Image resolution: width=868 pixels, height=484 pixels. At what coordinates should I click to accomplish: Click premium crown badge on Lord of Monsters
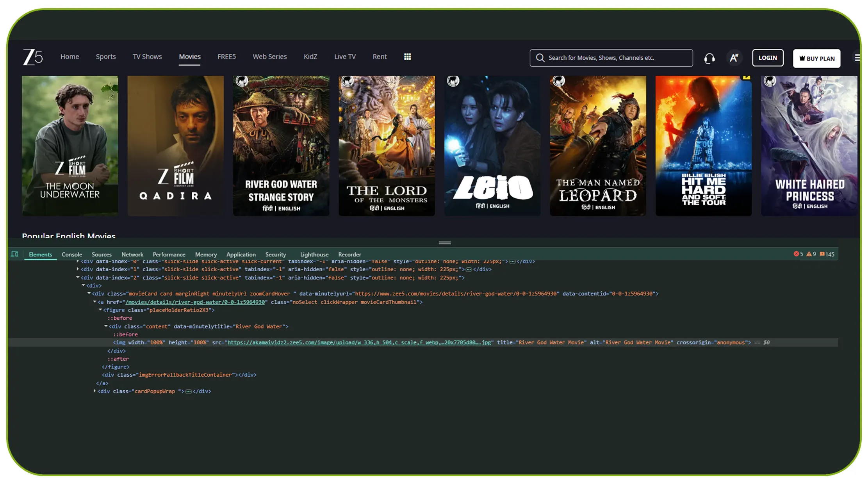coord(348,81)
